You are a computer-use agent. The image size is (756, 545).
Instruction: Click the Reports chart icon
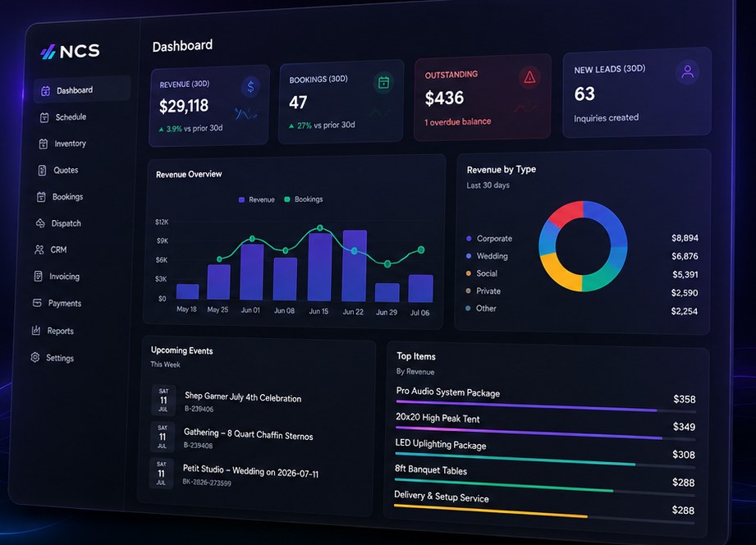pyautogui.click(x=36, y=331)
